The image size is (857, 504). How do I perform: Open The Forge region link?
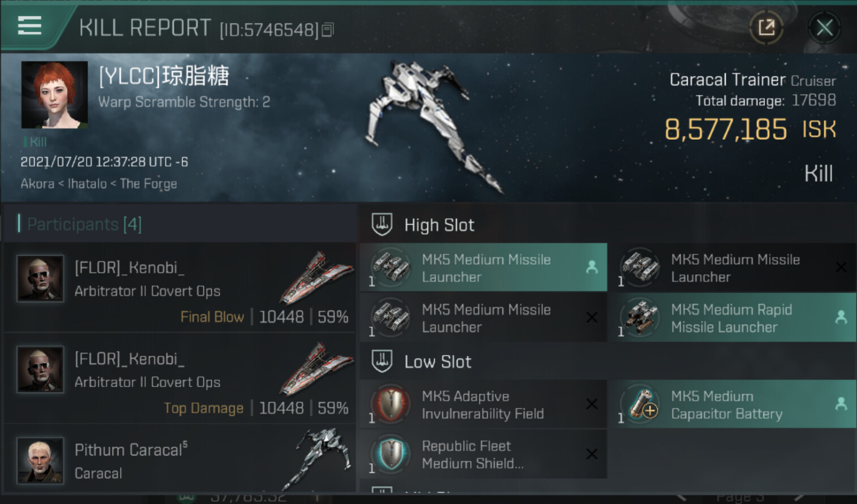click(x=148, y=184)
